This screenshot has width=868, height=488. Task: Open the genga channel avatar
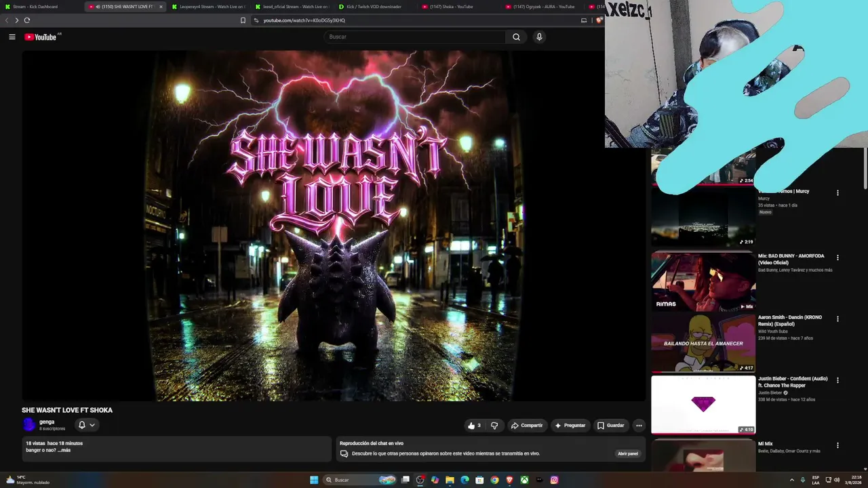click(x=28, y=425)
